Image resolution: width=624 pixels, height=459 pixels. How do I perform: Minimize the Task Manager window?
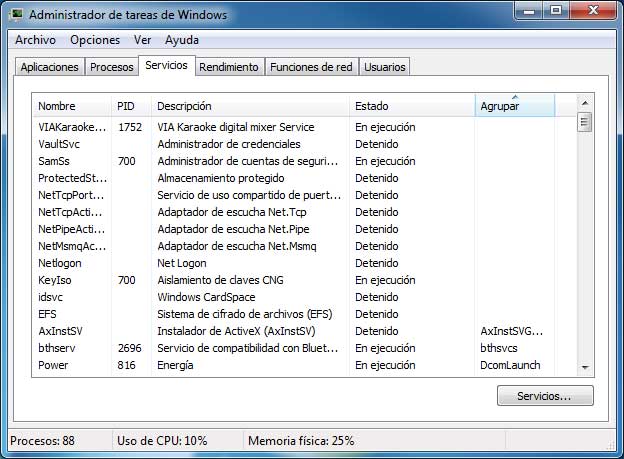pos(529,11)
